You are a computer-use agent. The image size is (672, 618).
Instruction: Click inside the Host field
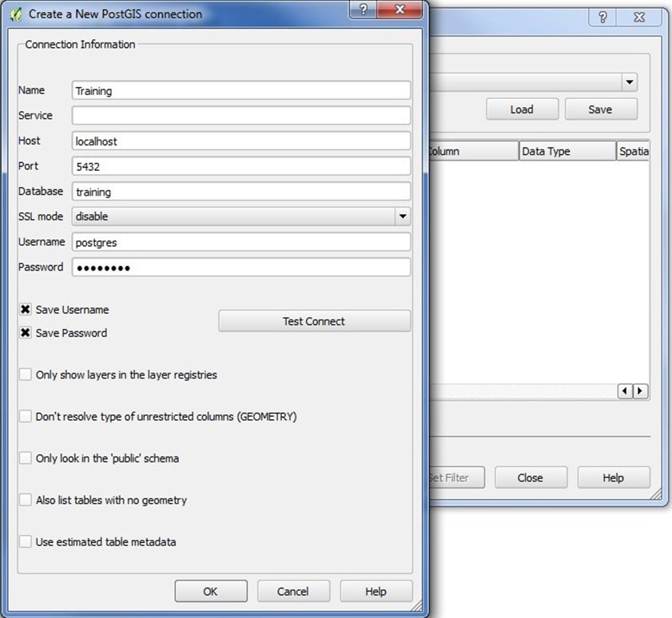(x=240, y=141)
